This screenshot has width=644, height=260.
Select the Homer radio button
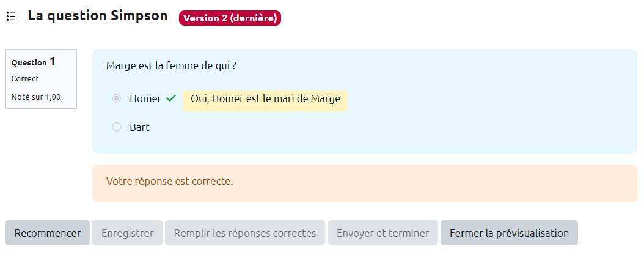click(x=117, y=98)
